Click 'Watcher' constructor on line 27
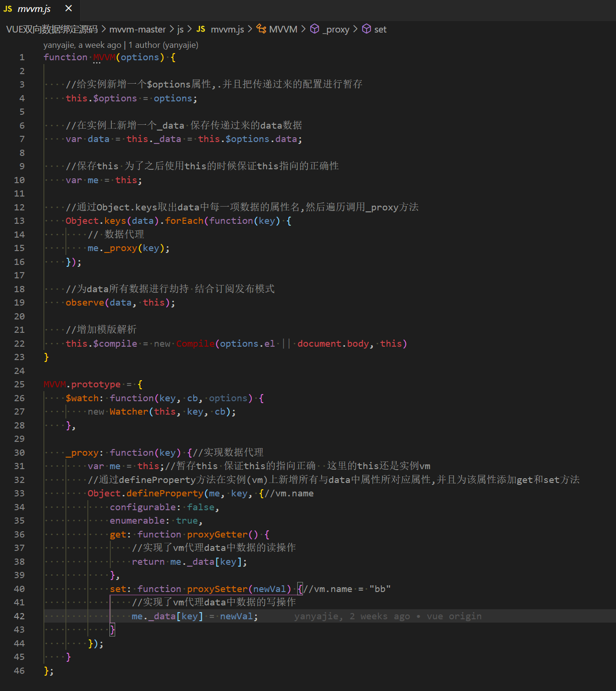Viewport: 616px width, 691px height. (x=129, y=412)
